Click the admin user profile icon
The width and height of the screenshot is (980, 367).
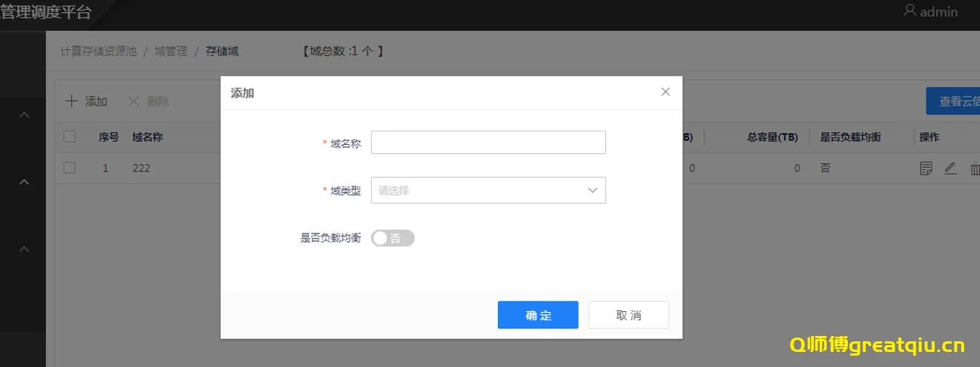point(910,11)
